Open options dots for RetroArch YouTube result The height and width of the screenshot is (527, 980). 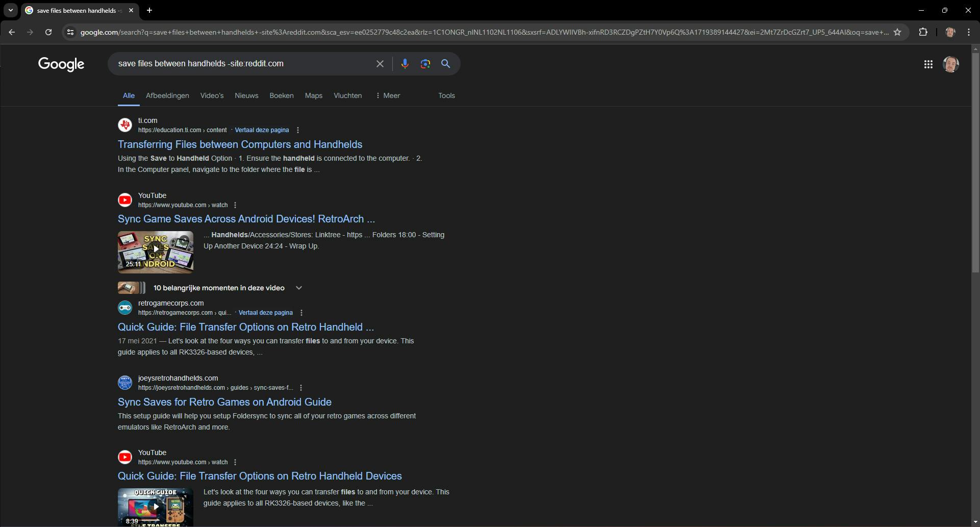click(235, 205)
